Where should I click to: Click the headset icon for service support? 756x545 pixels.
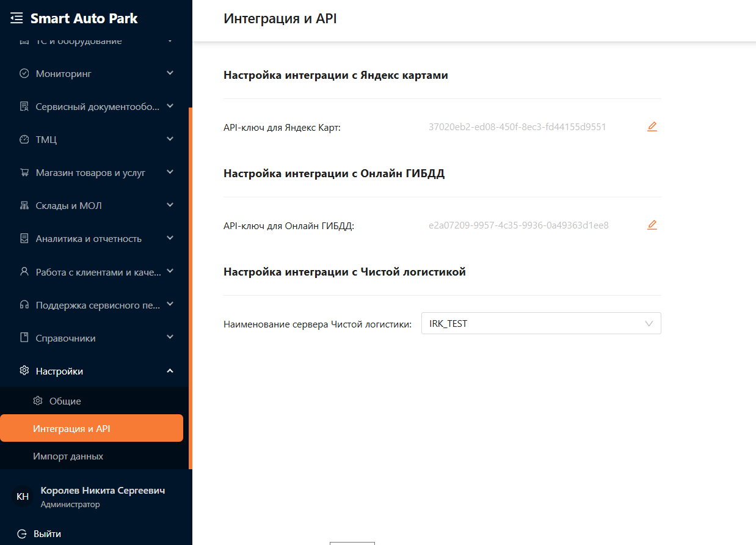coord(24,305)
